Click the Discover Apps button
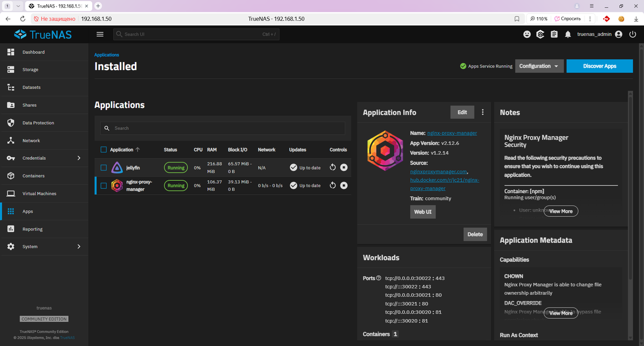This screenshot has height=346, width=644. point(599,66)
